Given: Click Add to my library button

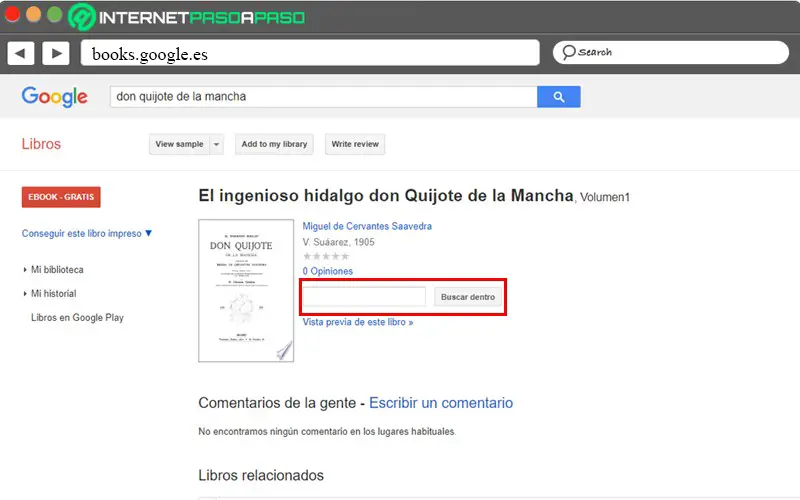Looking at the screenshot, I should point(274,144).
